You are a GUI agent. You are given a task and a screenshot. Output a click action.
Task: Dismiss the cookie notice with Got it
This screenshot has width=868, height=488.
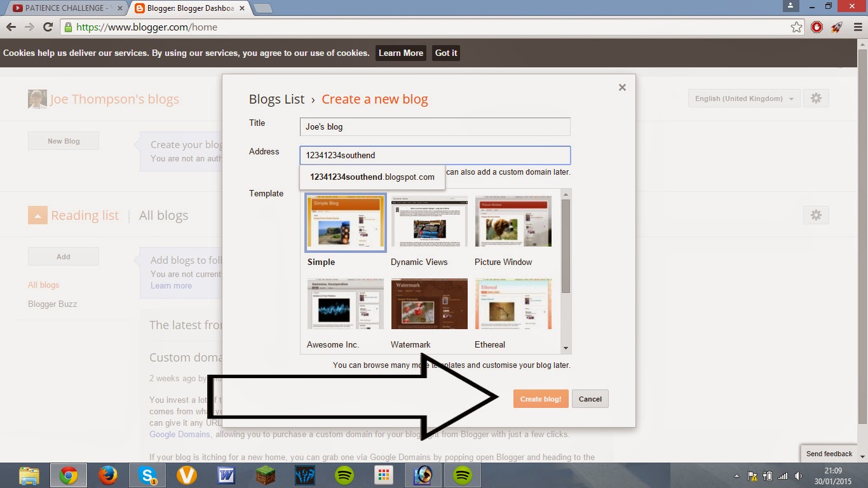446,53
